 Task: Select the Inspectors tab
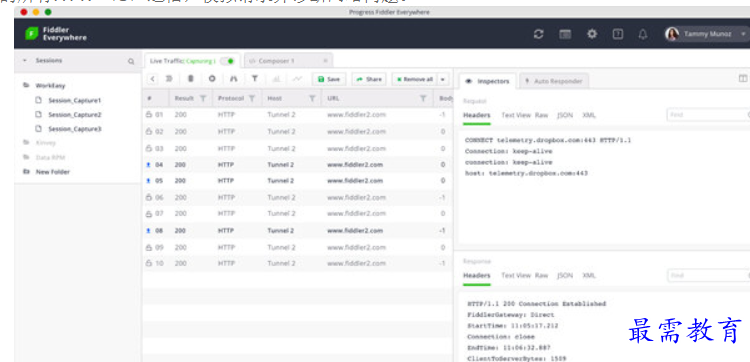coord(488,81)
